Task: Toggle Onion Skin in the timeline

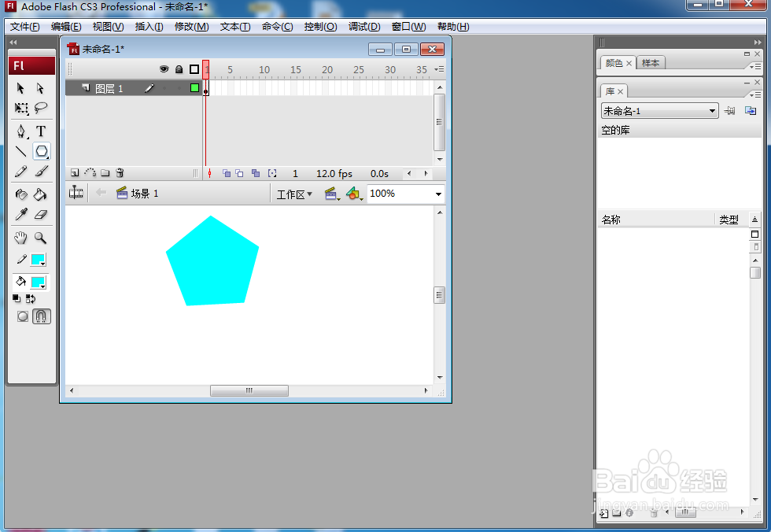Action: [227, 173]
